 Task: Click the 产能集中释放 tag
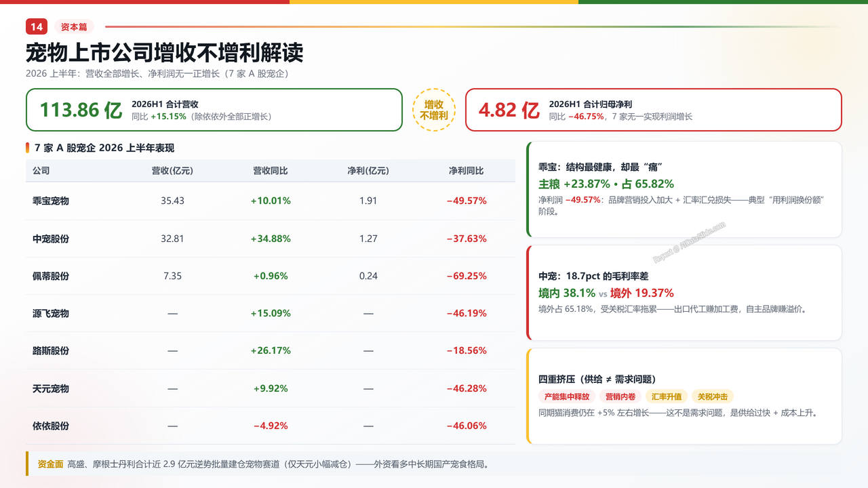(568, 397)
